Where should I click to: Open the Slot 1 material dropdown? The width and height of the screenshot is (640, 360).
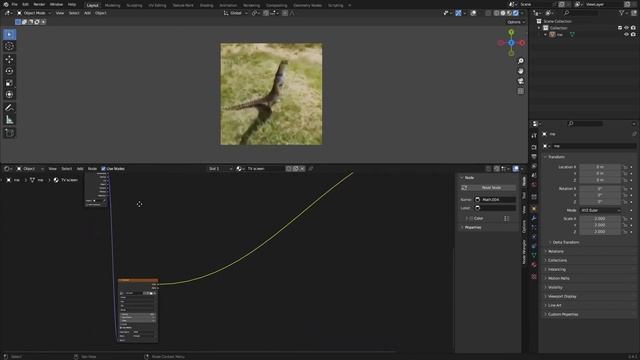pyautogui.click(x=220, y=169)
